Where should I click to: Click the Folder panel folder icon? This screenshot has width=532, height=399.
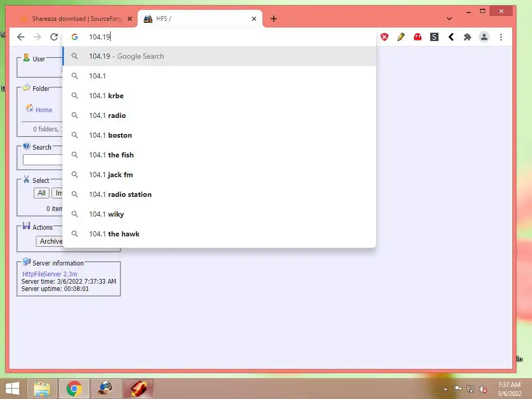tap(26, 87)
